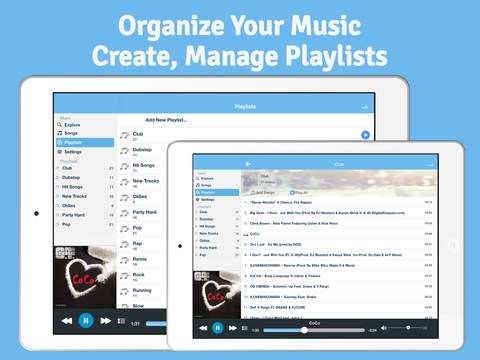Click the progress bar on the Playlists screen player

coord(156,324)
